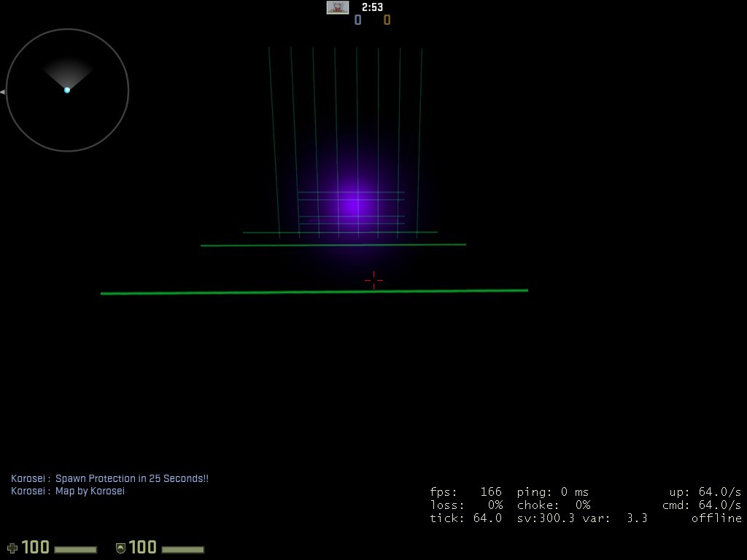
Task: Click the "ping: 0 ms" readout
Action: point(552,492)
